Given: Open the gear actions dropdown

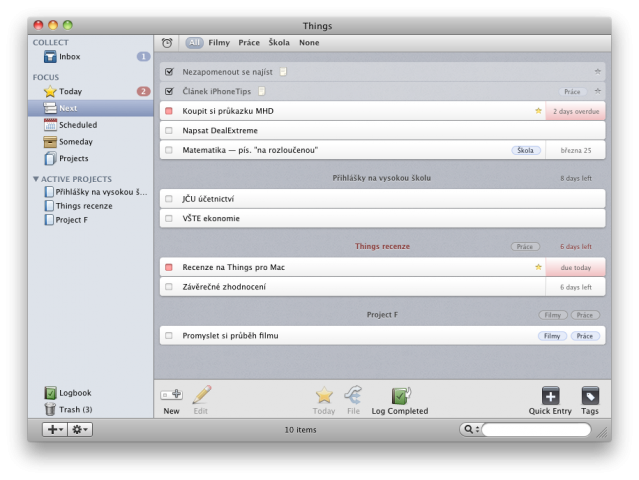Looking at the screenshot, I should (80, 429).
